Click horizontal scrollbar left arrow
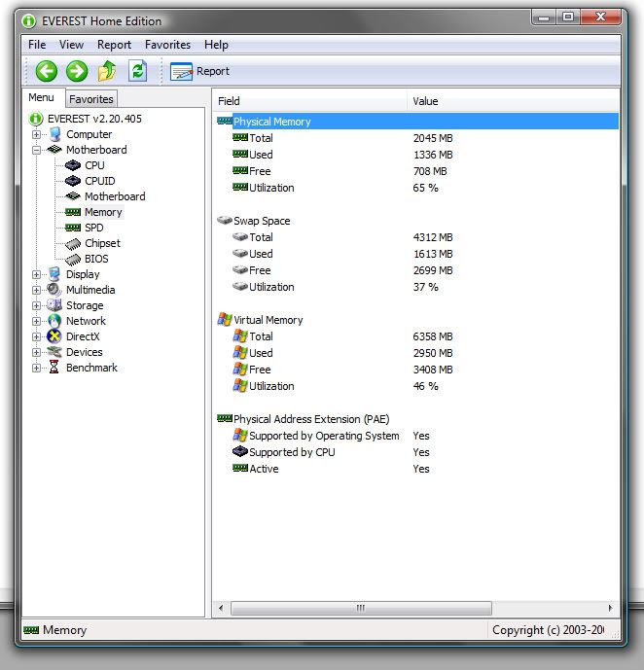Screen dimensions: 644x670 click(x=221, y=608)
